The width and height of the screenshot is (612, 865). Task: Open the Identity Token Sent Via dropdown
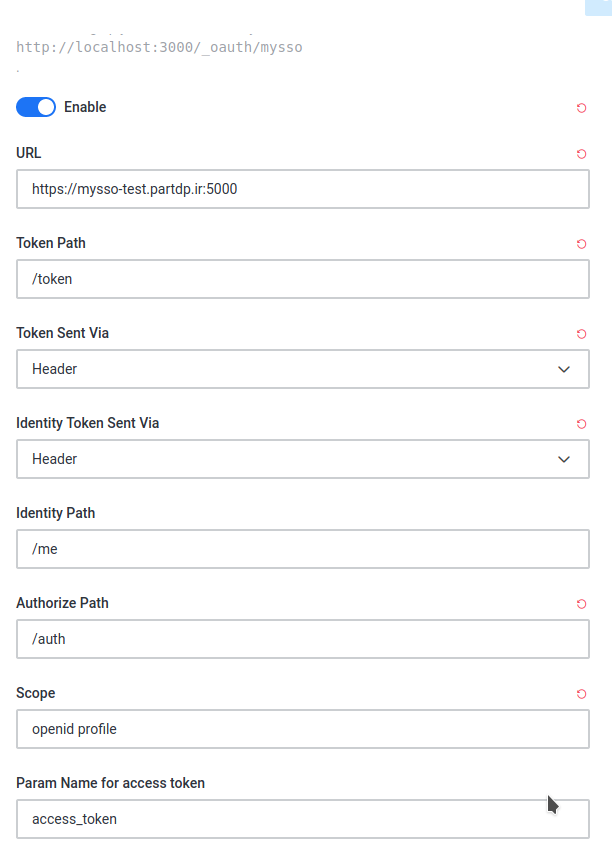point(300,459)
